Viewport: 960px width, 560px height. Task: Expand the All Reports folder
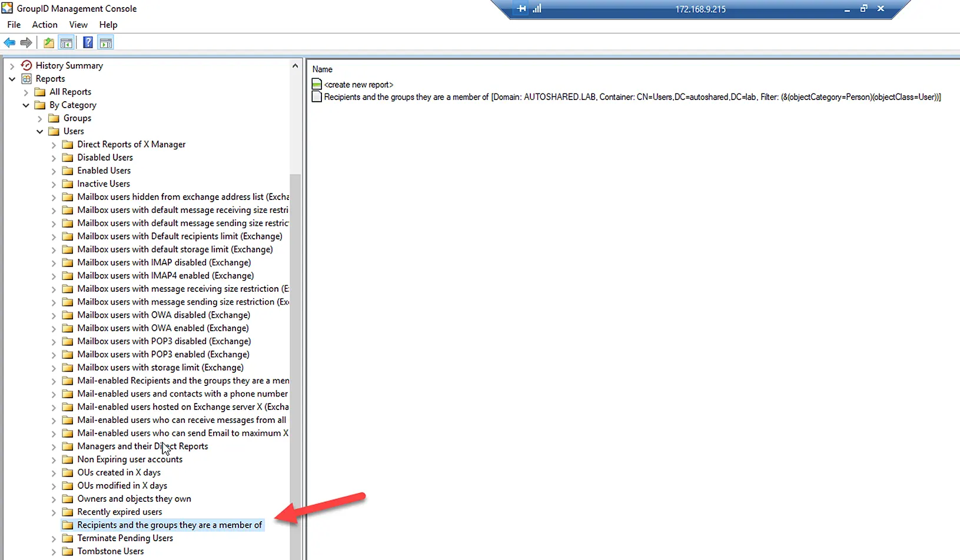(x=26, y=92)
